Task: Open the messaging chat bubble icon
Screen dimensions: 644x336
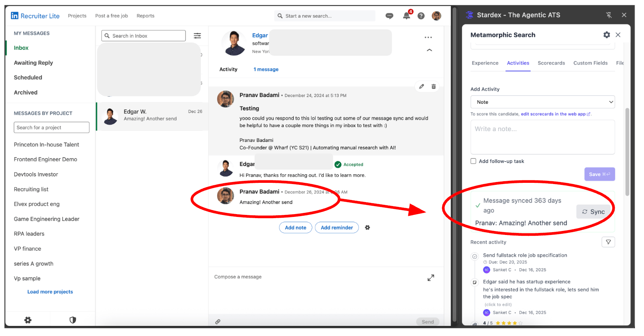Action: point(389,16)
